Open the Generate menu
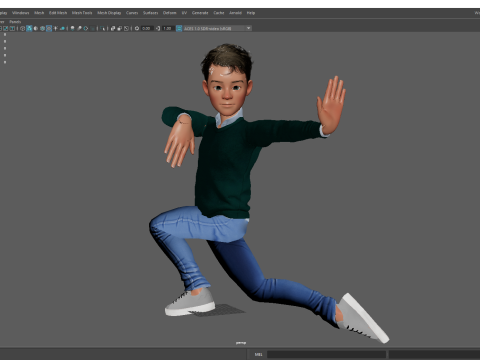The width and height of the screenshot is (480, 360). point(200,13)
